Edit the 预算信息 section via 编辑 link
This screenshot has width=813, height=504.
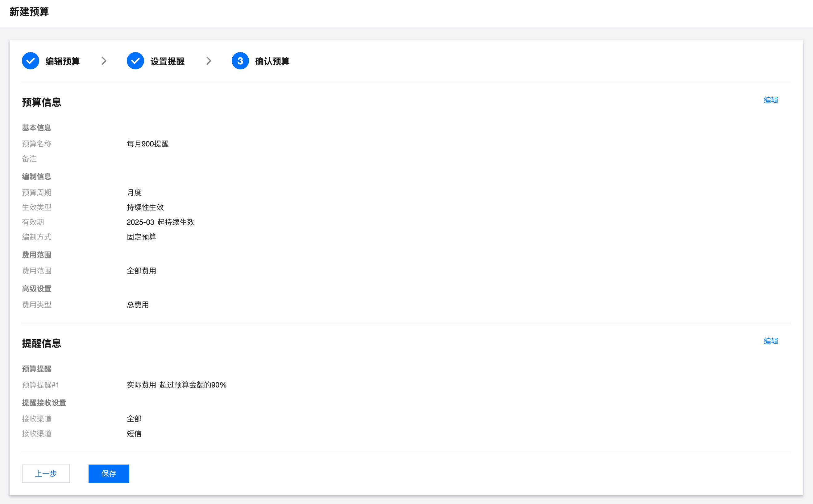pyautogui.click(x=770, y=100)
